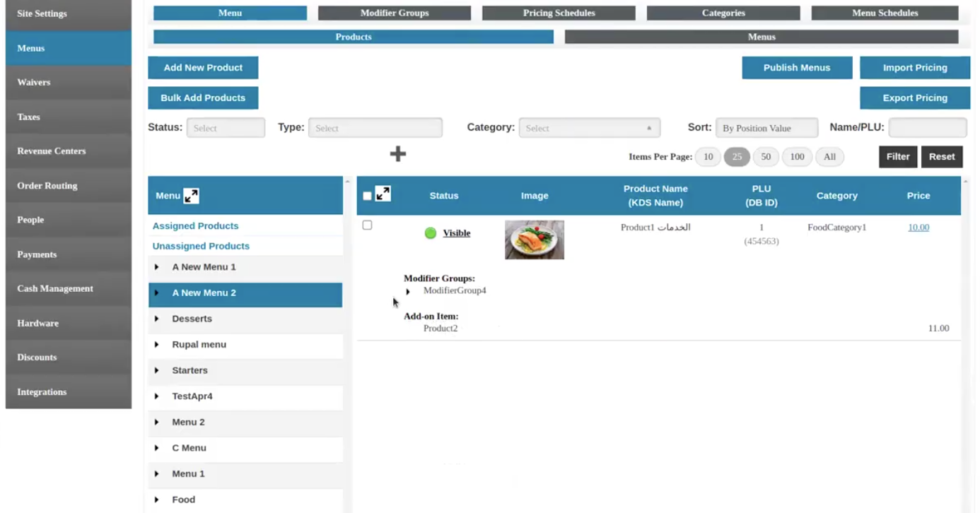The image size is (980, 513).
Task: Open the Type select dropdown
Action: tap(375, 128)
